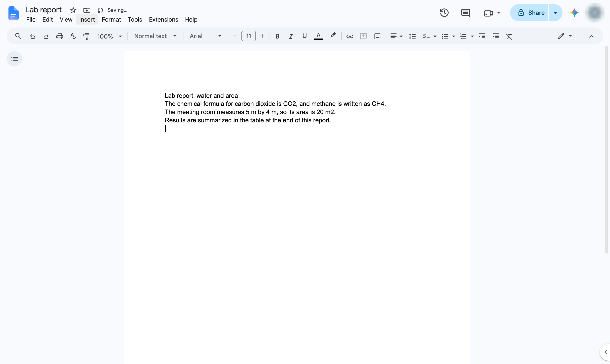This screenshot has height=364, width=610.
Task: Open the 100% zoom dropdown
Action: (x=110, y=36)
